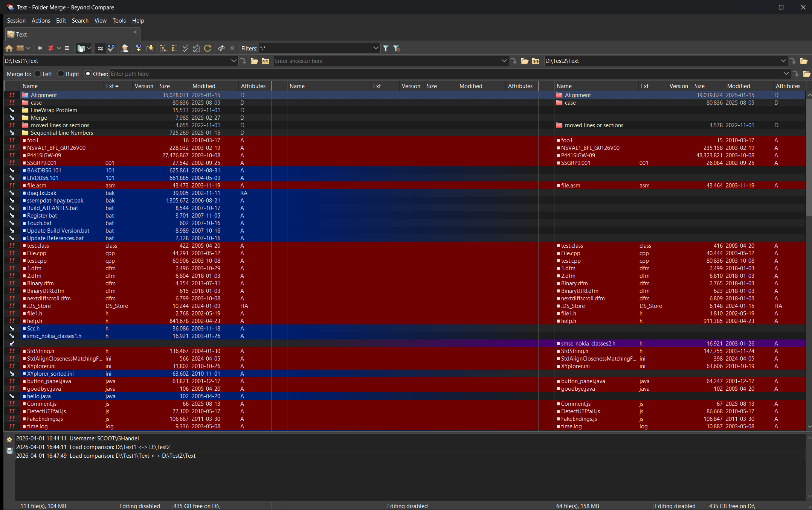Toggle Ignore Unimportant Differences ≈ button
812x510 pixels.
pos(100,48)
